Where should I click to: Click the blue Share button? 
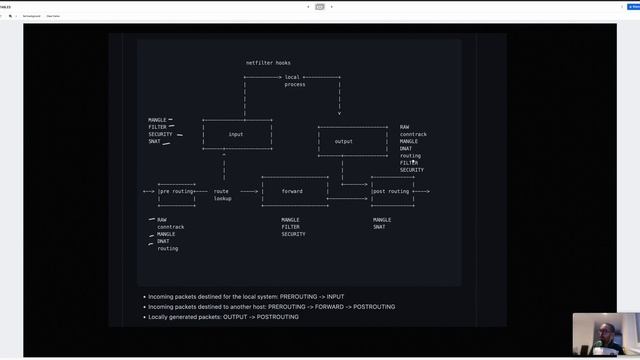point(634,7)
